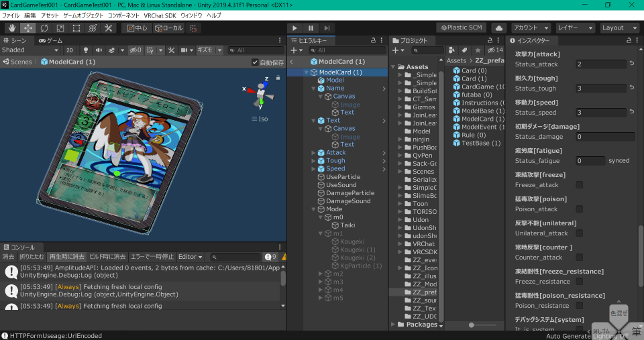Select the Rotate tool
Viewport: 644px width, 340px height.
(44, 28)
